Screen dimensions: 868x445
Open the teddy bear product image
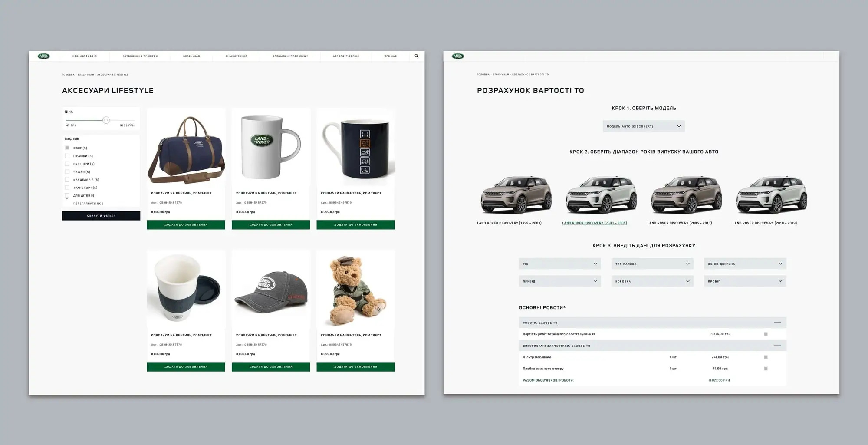tap(355, 290)
